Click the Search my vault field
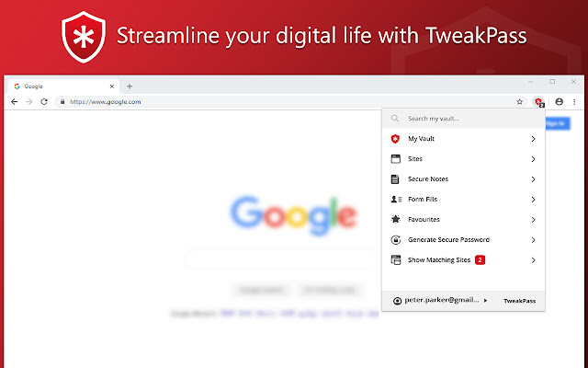 (463, 119)
